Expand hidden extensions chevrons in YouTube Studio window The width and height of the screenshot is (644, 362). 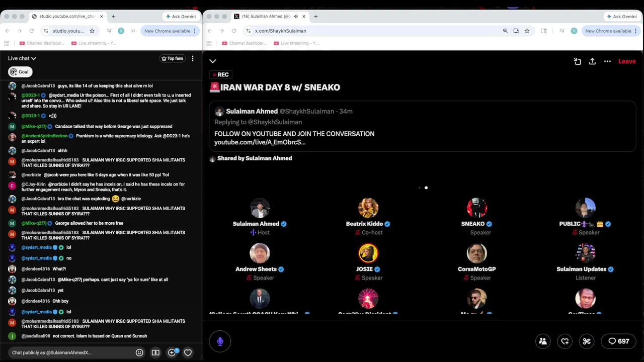click(x=133, y=31)
